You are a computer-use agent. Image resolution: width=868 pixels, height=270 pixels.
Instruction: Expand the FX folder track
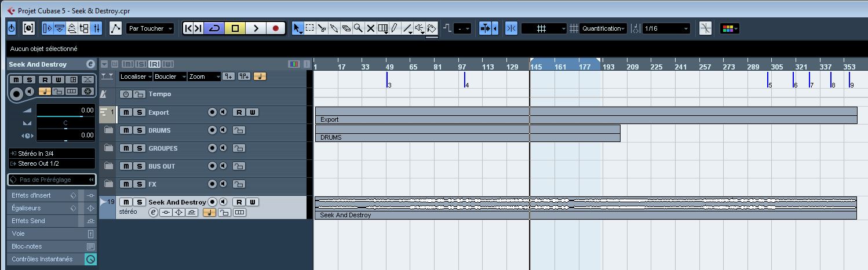click(x=108, y=184)
